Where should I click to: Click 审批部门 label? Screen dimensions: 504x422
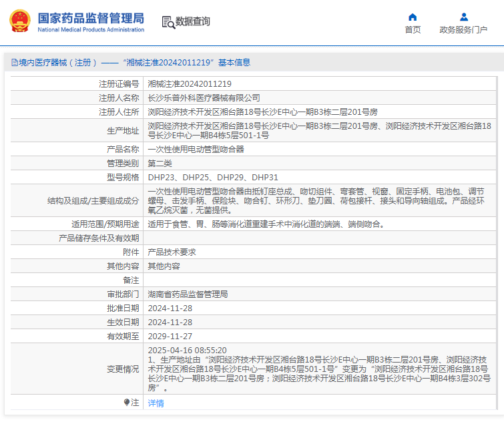pyautogui.click(x=123, y=294)
